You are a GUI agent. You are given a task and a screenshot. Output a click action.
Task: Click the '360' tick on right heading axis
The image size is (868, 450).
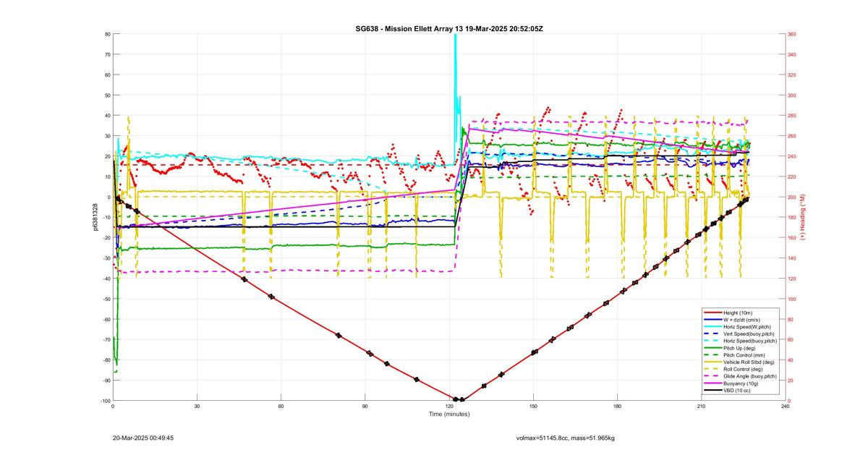coord(792,34)
